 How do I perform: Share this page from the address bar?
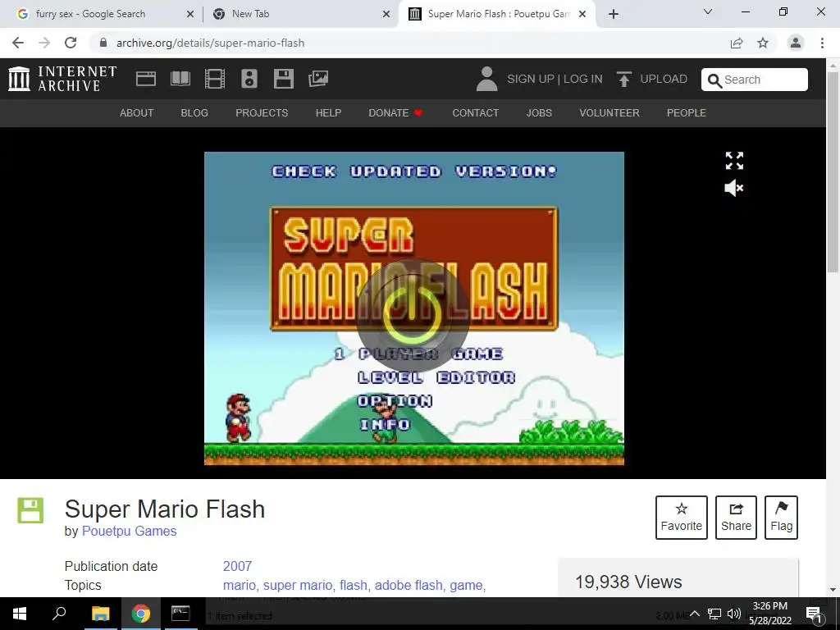(x=737, y=43)
